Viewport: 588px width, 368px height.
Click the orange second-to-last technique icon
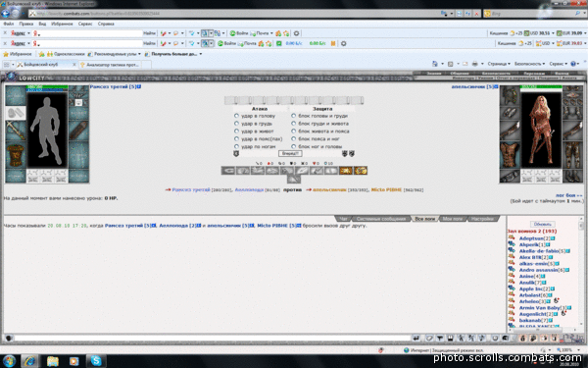(x=345, y=171)
